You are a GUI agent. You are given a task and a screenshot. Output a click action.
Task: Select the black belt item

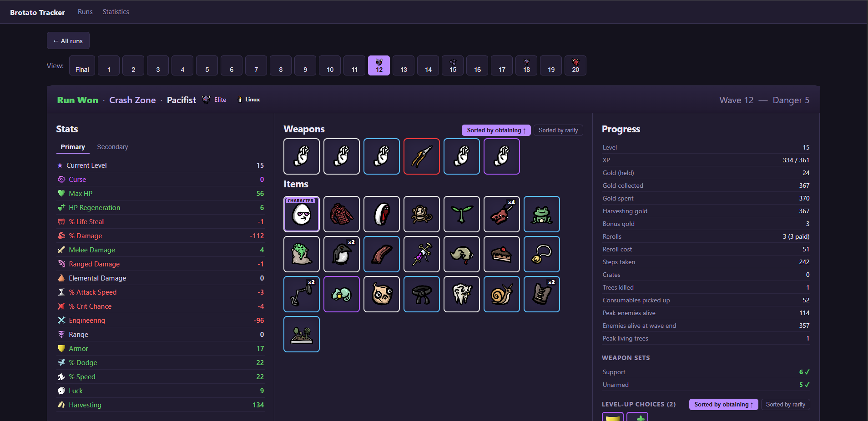click(x=422, y=294)
